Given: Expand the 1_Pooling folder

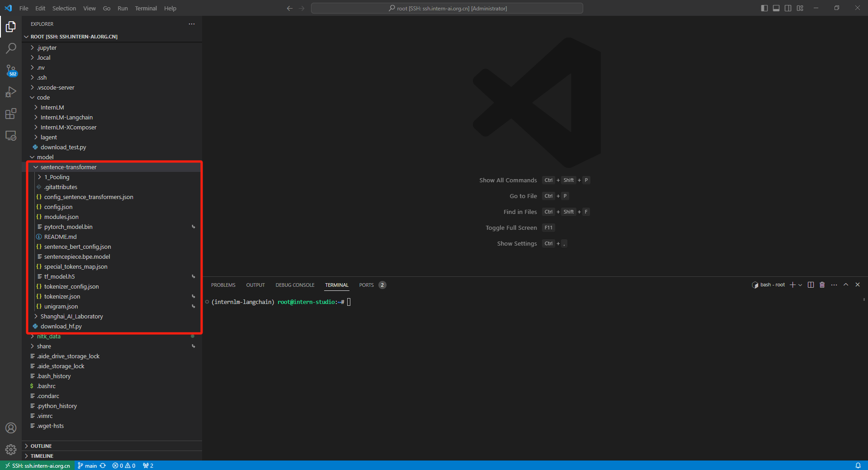Looking at the screenshot, I should coord(112,177).
